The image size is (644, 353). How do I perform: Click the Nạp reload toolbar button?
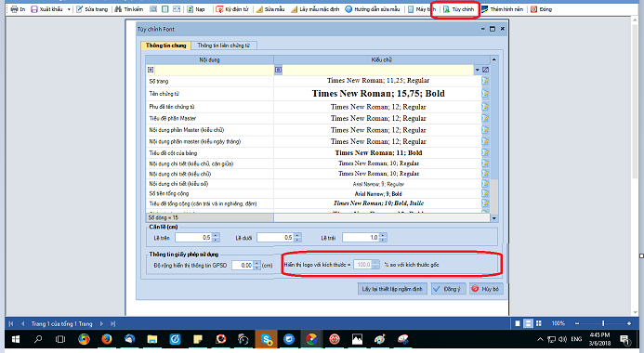pyautogui.click(x=196, y=9)
